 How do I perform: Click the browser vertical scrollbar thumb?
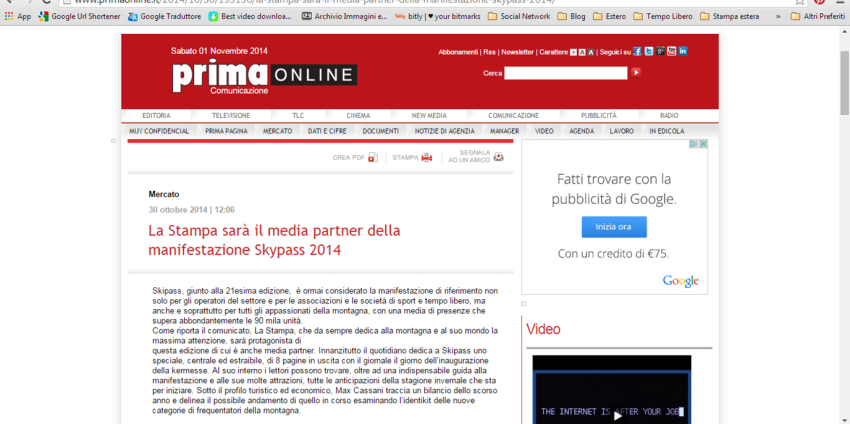coord(845,82)
